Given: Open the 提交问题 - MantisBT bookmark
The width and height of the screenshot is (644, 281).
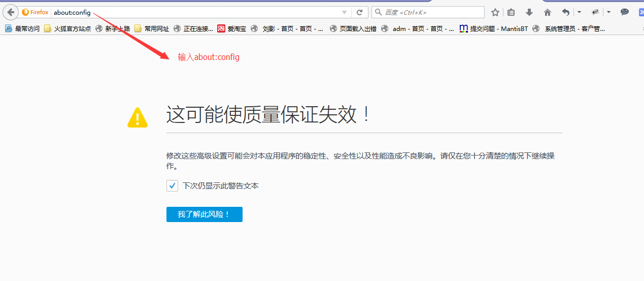Looking at the screenshot, I should 494,29.
